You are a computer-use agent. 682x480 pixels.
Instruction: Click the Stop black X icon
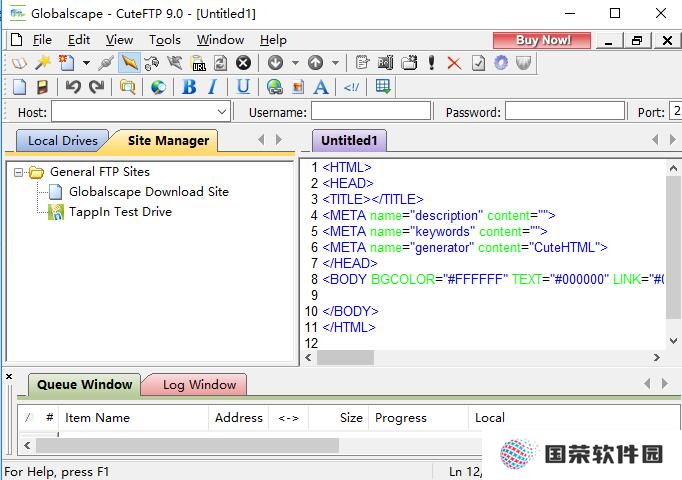pos(244,63)
